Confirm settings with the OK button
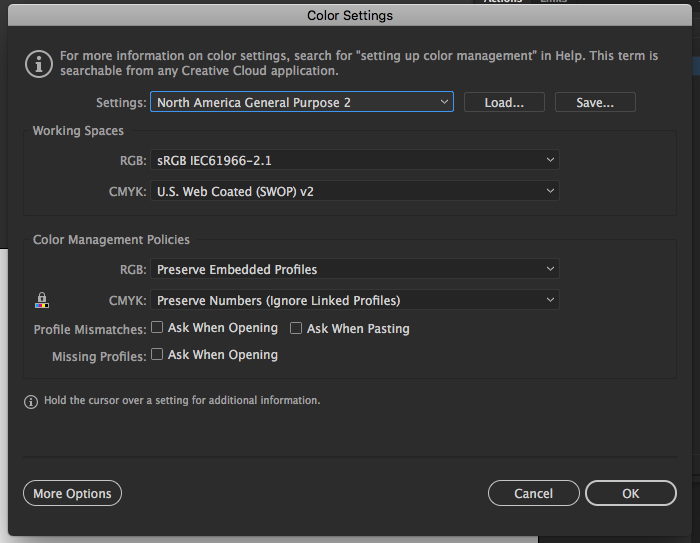The height and width of the screenshot is (543, 700). click(630, 493)
